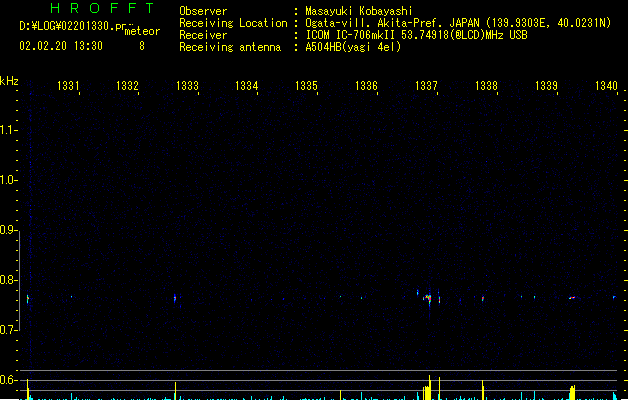
Task: Click the echo at the spectrogram start
Action: coord(28,299)
